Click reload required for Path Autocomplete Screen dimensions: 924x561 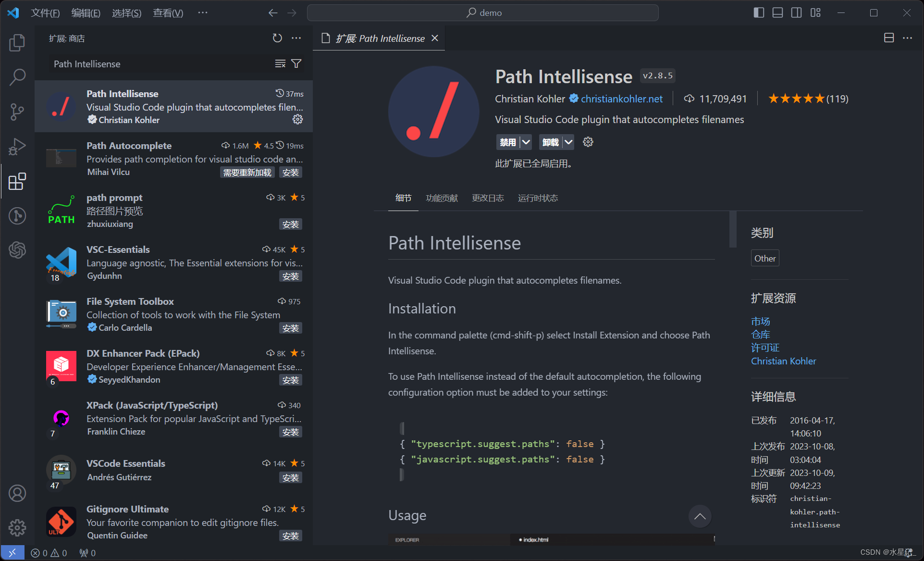247,173
